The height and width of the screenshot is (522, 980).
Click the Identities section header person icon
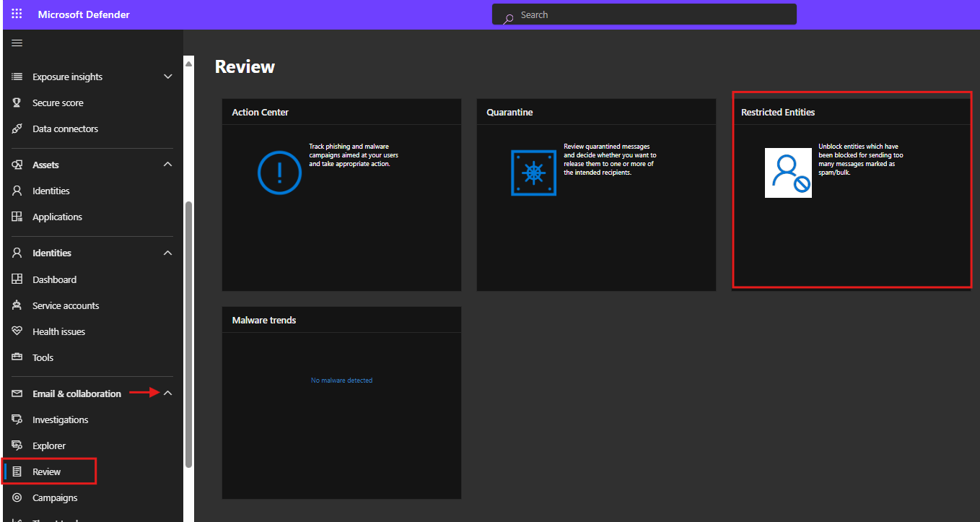coord(17,253)
